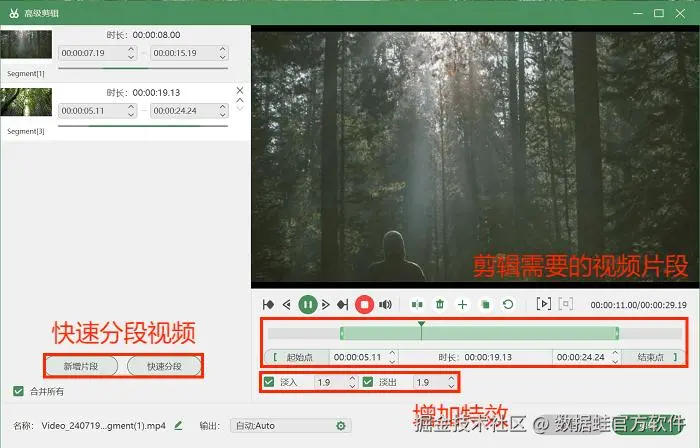
Task: Jump to the segment start marker
Action: (x=268, y=305)
